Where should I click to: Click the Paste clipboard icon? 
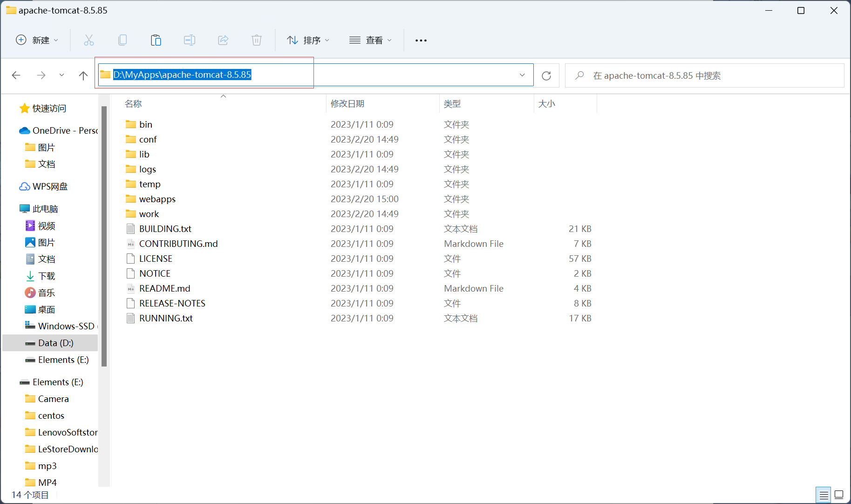click(156, 41)
